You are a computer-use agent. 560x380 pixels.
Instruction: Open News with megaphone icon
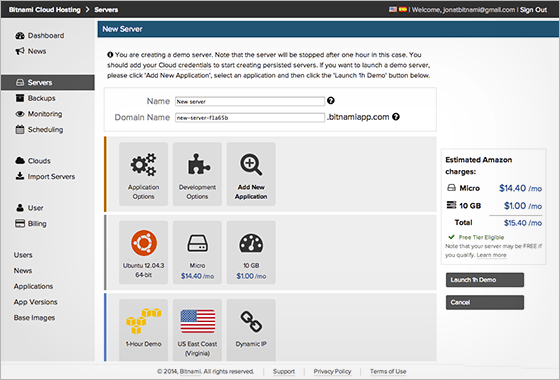31,51
